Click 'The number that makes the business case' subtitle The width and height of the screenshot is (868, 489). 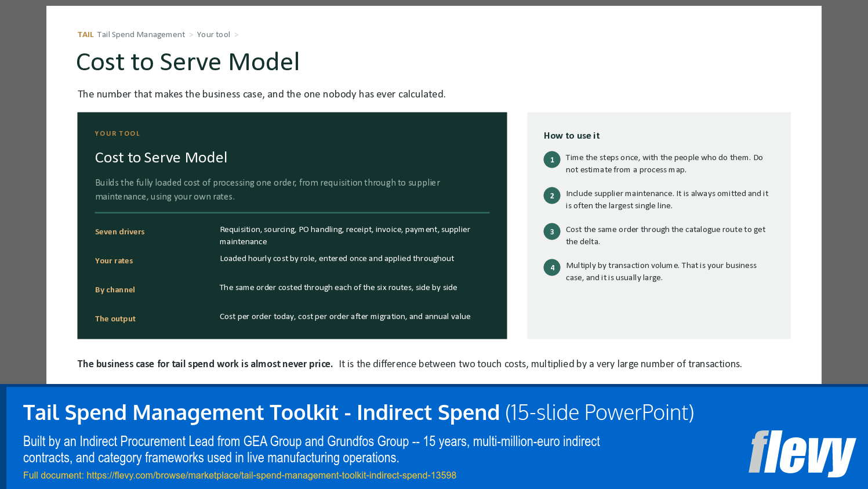262,94
